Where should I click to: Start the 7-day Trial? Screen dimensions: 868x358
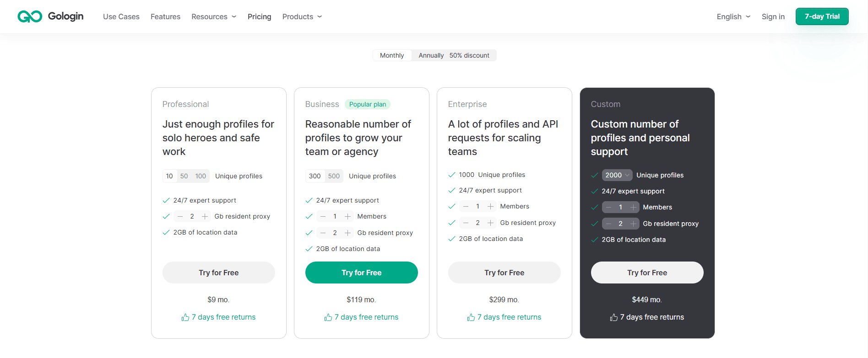822,16
